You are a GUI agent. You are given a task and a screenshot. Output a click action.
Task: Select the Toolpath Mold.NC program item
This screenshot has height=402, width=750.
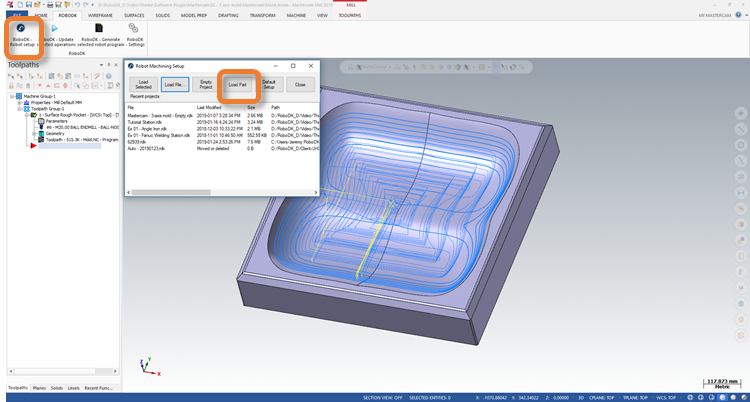point(84,141)
